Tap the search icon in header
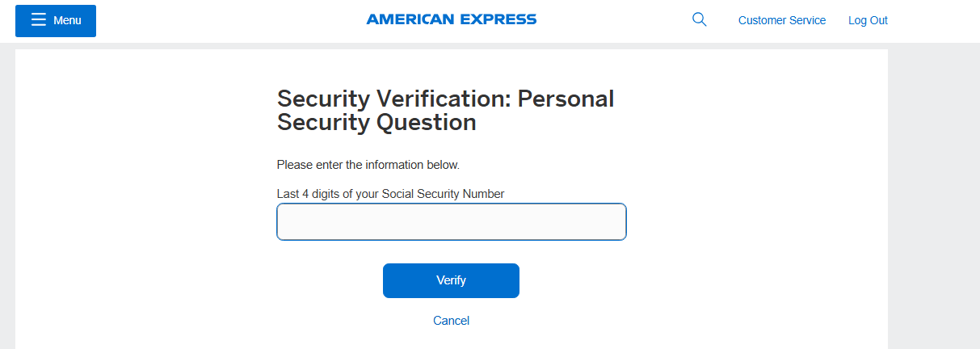 (700, 20)
